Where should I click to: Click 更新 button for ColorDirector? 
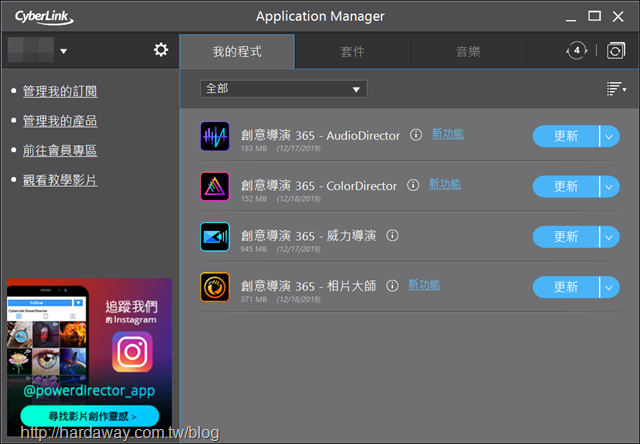click(566, 186)
